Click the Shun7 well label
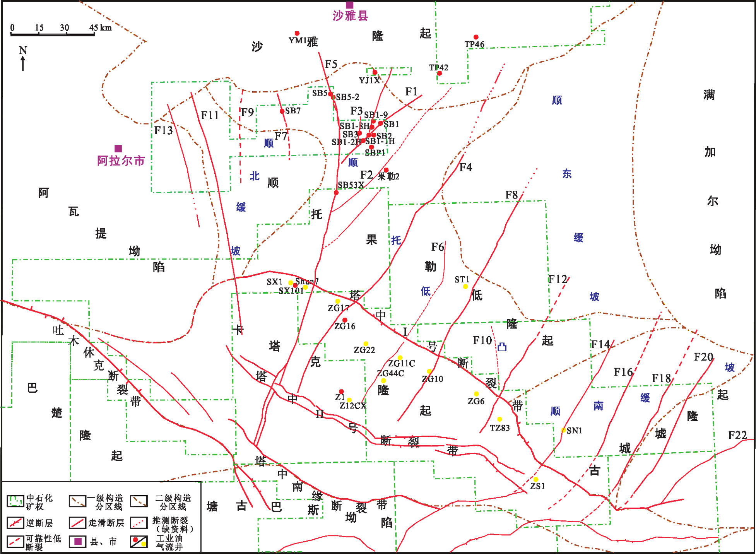 307,282
